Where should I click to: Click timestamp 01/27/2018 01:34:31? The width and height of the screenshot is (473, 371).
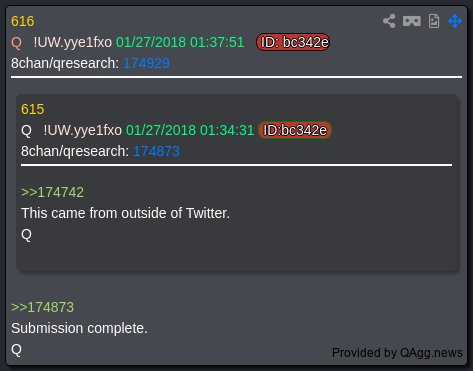point(190,130)
